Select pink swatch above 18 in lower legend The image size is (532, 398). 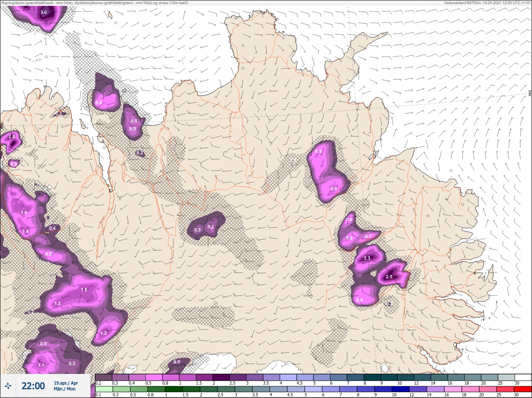(x=470, y=389)
